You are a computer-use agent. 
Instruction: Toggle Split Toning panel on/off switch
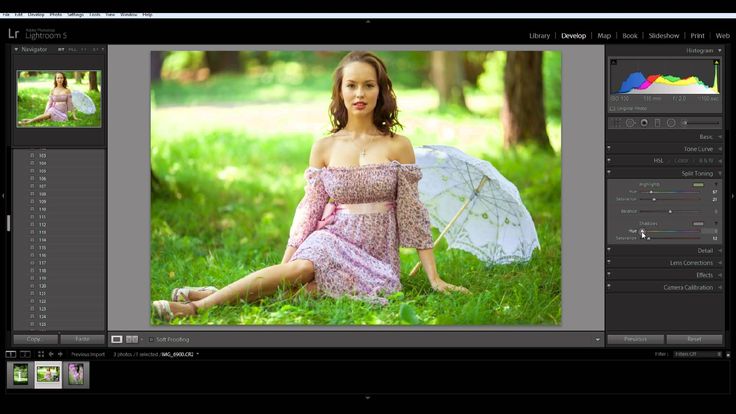point(609,172)
